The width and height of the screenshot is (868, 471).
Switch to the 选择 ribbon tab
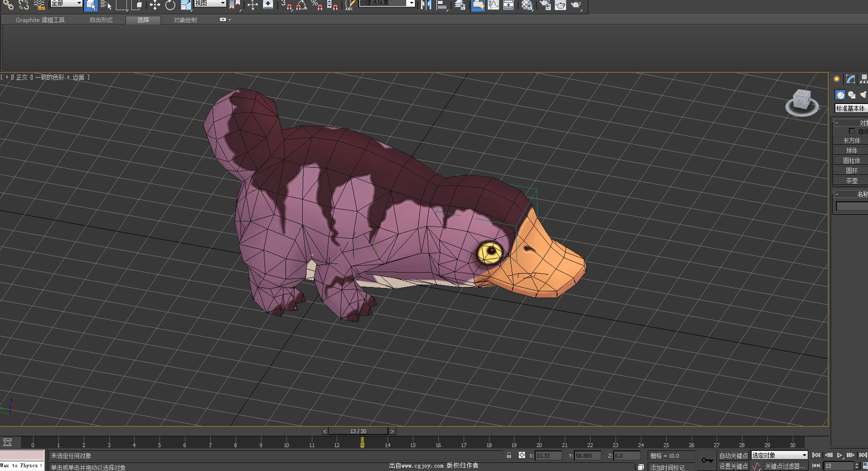[x=143, y=20]
